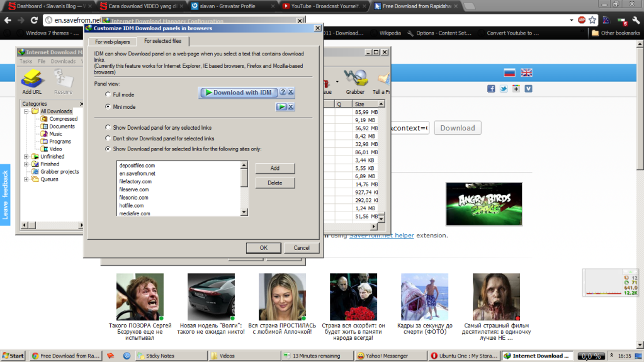Click the sites list scroll up arrow
Viewport: 644px width, 362px height.
[x=244, y=165]
